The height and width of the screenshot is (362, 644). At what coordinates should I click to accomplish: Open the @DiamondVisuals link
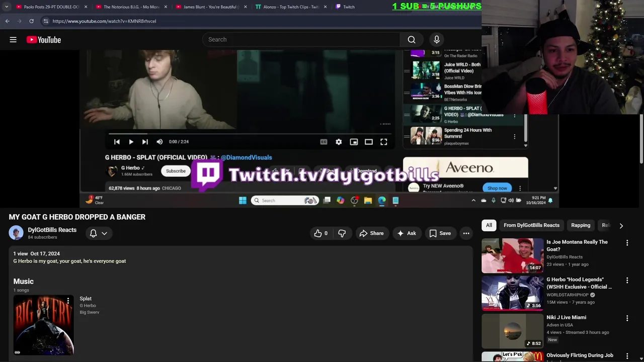[246, 157]
